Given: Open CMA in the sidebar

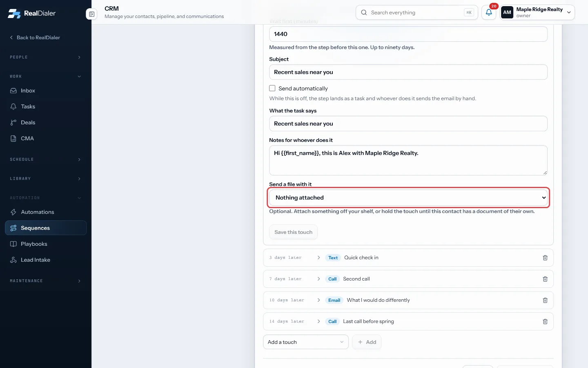Looking at the screenshot, I should (46, 139).
